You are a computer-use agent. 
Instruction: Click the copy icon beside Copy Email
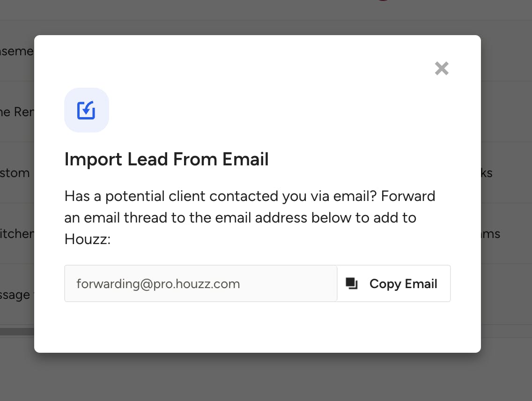pyautogui.click(x=352, y=283)
